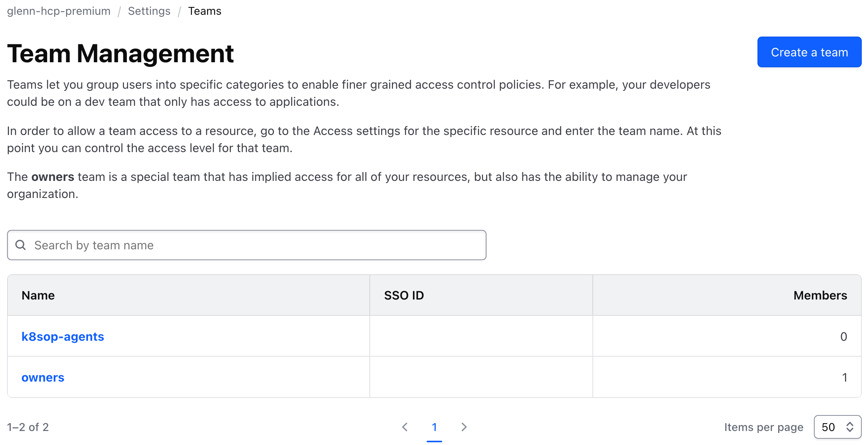Image resolution: width=868 pixels, height=445 pixels.
Task: Open the k8sop-agents team link
Action: pyautogui.click(x=63, y=336)
